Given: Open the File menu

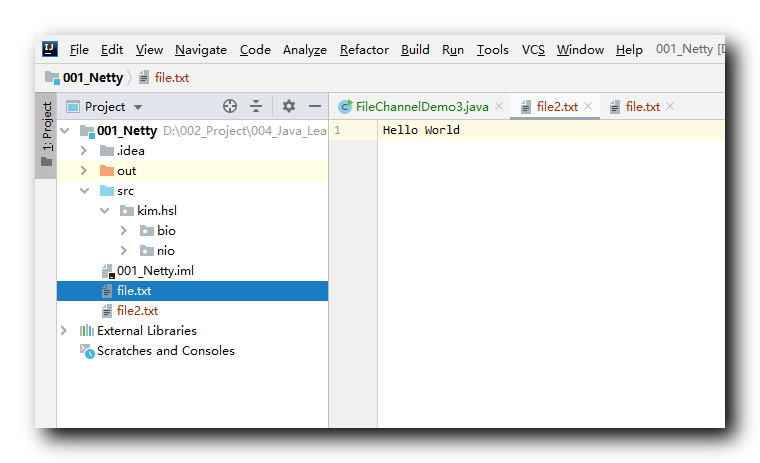Looking at the screenshot, I should 79,49.
